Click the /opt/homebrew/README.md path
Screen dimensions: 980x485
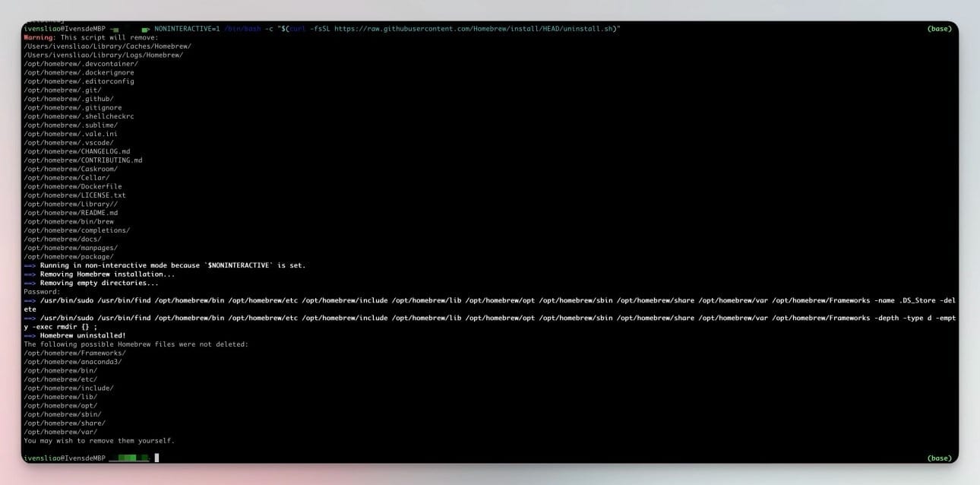(71, 213)
